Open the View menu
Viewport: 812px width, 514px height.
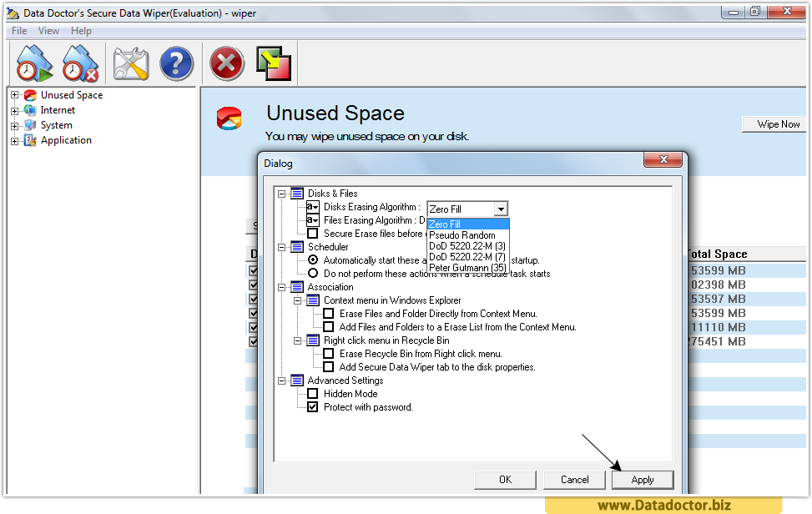coord(48,31)
